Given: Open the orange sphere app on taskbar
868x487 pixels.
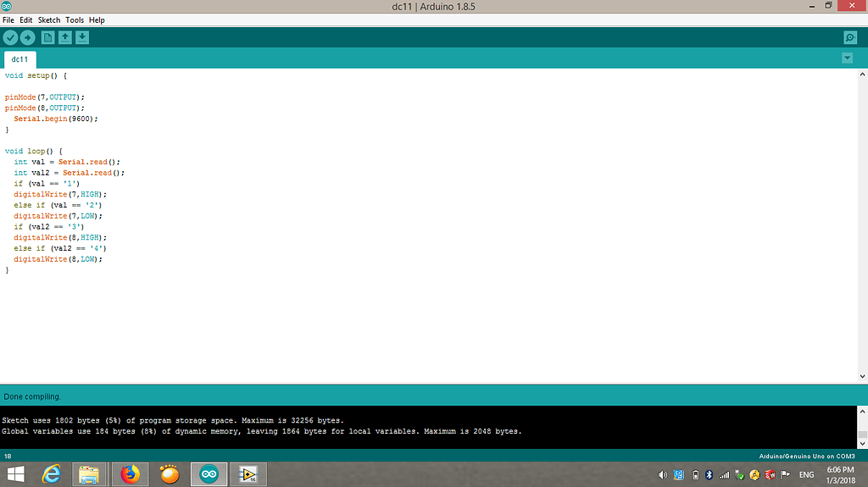Looking at the screenshot, I should click(x=170, y=474).
